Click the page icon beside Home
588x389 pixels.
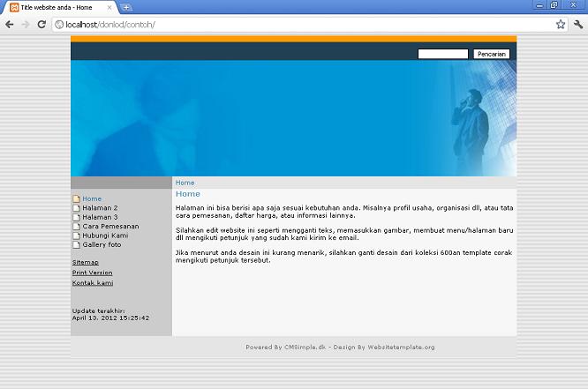[77, 198]
